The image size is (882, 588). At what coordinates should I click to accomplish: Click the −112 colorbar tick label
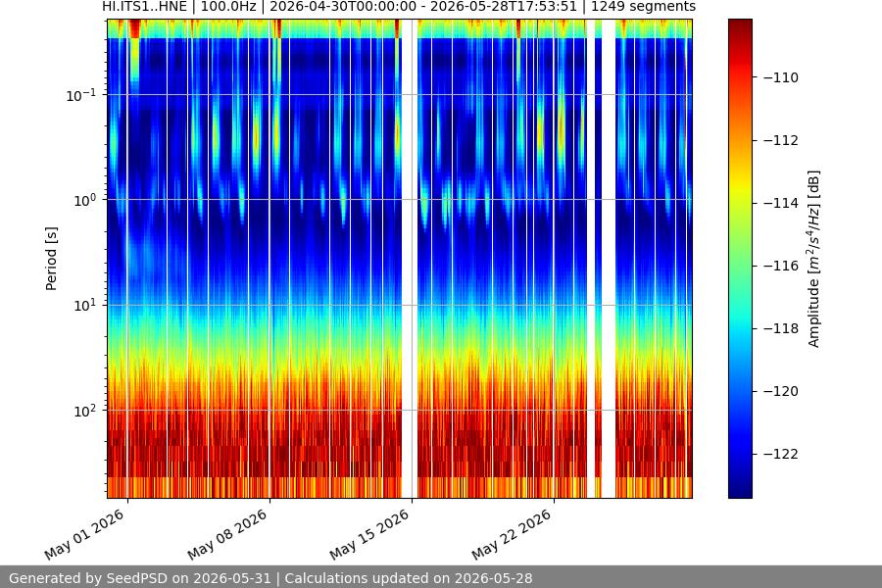[x=781, y=140]
